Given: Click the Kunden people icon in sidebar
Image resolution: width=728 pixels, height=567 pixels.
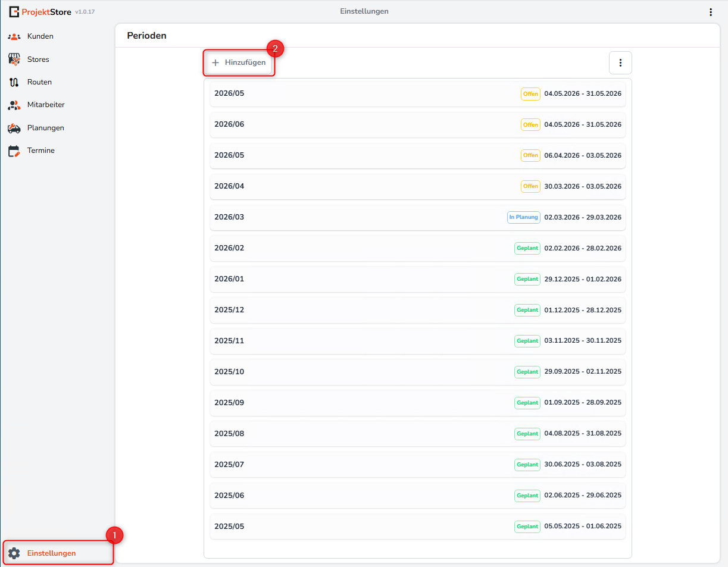Looking at the screenshot, I should [14, 36].
